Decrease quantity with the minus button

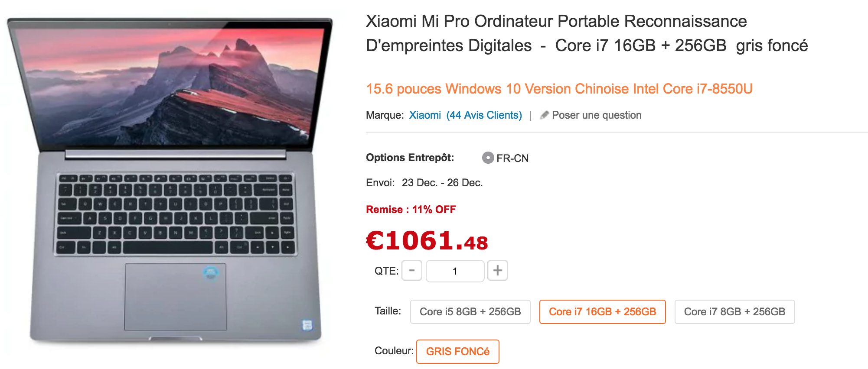pos(412,271)
